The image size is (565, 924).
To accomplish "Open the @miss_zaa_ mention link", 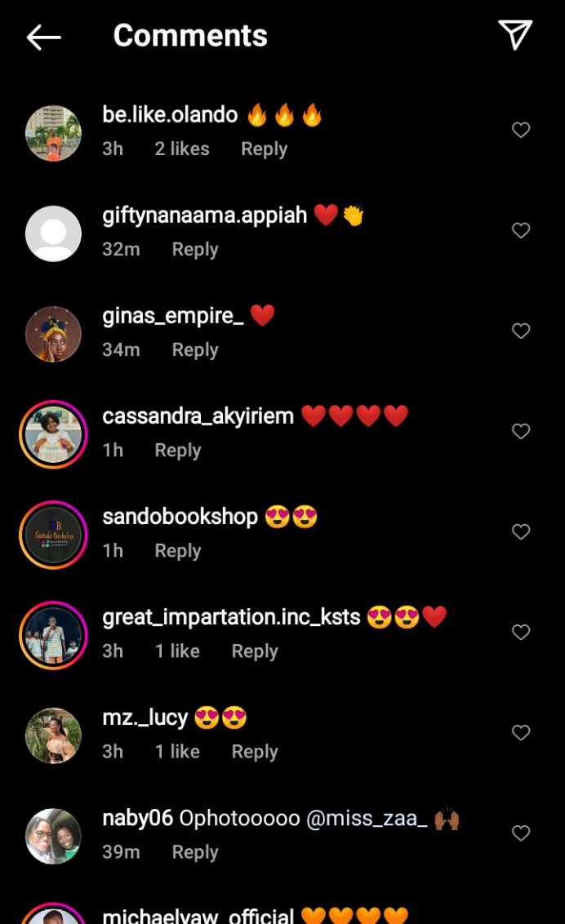I will [x=367, y=819].
